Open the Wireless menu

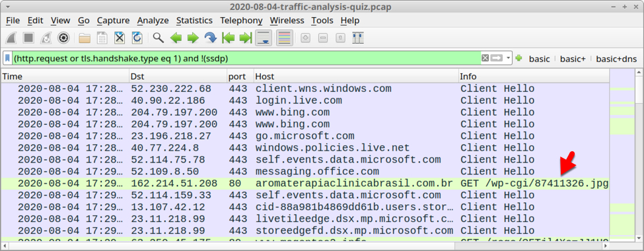pyautogui.click(x=287, y=20)
